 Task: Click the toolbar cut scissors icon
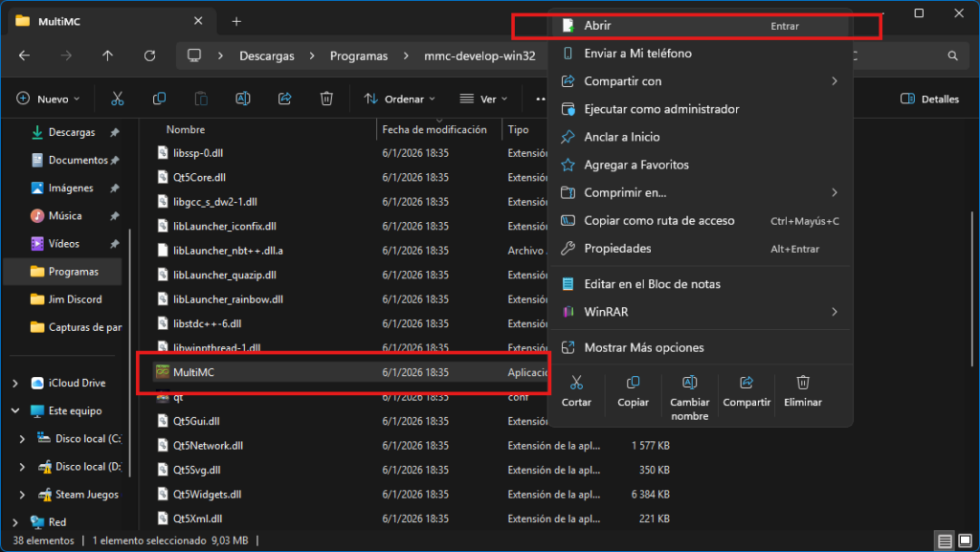click(x=118, y=99)
